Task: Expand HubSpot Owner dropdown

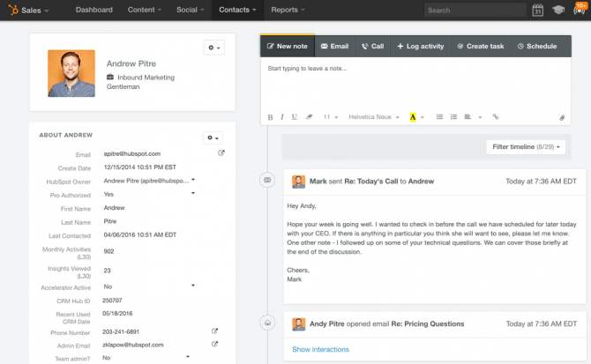Action: coord(193,180)
